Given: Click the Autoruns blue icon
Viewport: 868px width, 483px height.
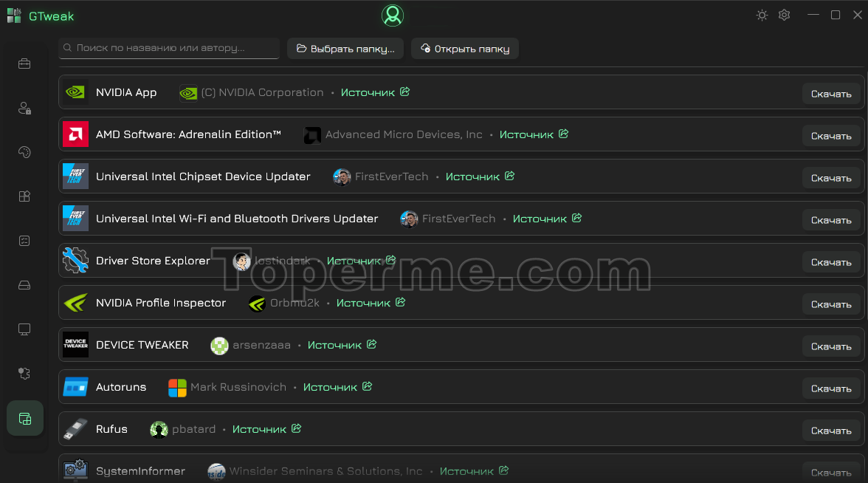Looking at the screenshot, I should click(75, 387).
